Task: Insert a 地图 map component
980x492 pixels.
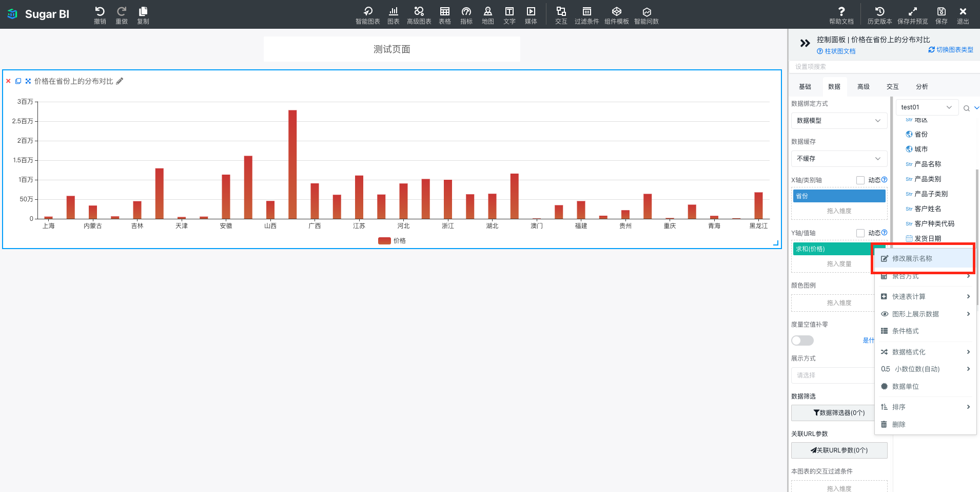Action: point(488,15)
